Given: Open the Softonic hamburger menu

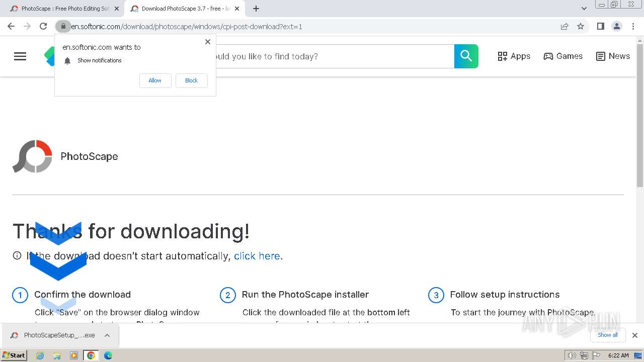Looking at the screenshot, I should pos(20,56).
